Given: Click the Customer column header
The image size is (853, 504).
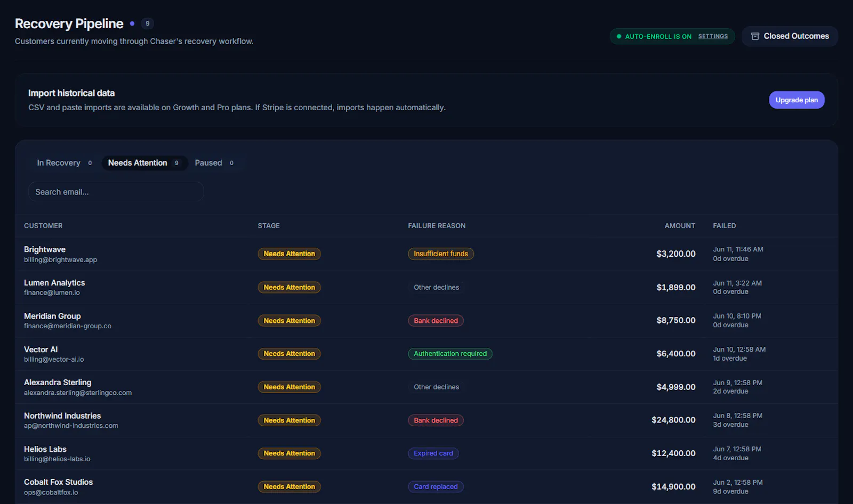Looking at the screenshot, I should 43,226.
